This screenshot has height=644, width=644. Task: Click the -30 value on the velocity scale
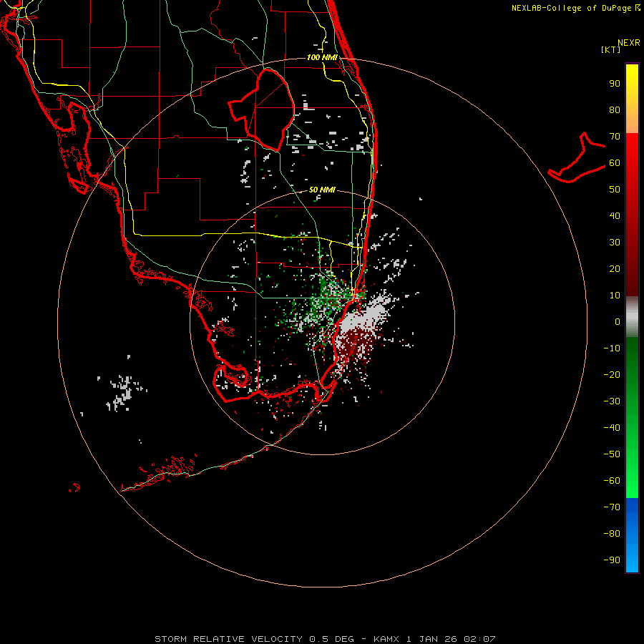(x=612, y=401)
